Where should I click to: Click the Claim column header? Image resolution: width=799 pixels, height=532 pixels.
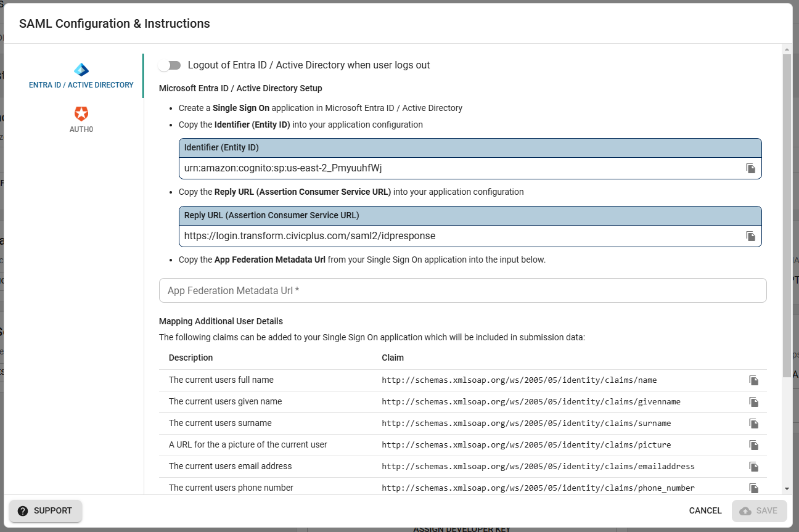click(393, 358)
